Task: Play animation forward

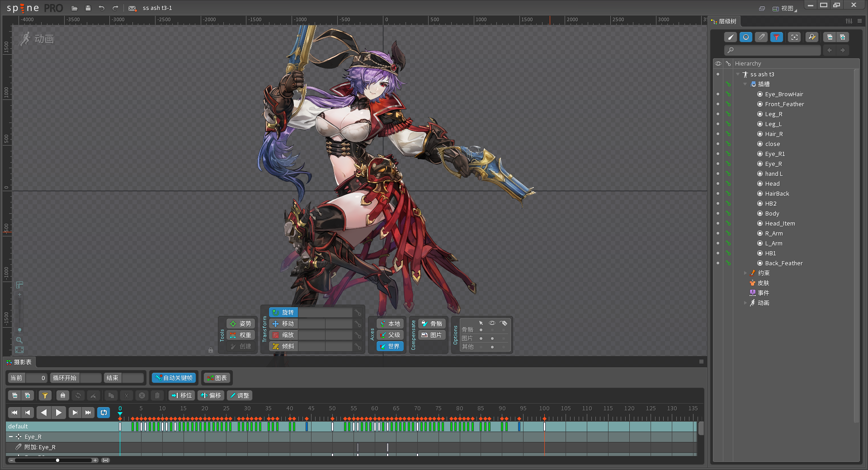Action: (x=59, y=412)
